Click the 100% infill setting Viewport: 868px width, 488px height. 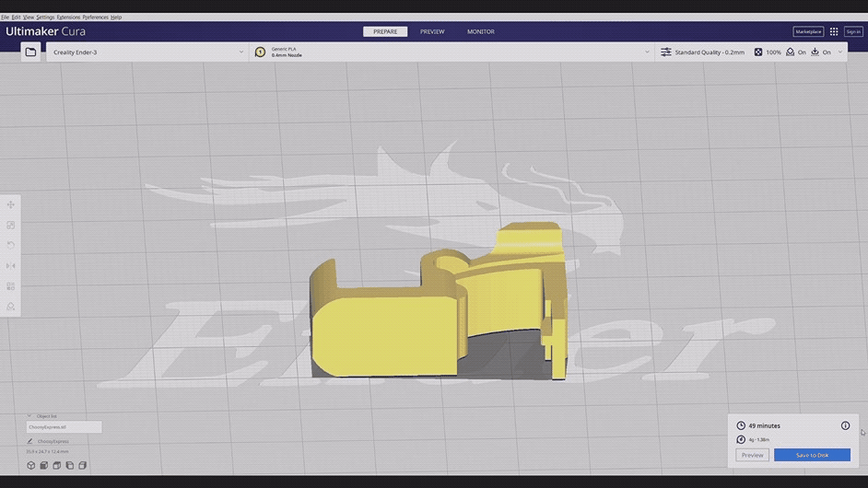[x=768, y=52]
